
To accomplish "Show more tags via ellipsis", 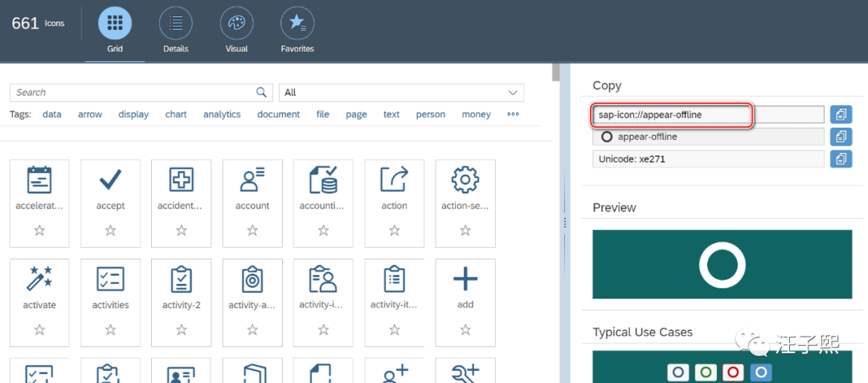I will tap(513, 114).
